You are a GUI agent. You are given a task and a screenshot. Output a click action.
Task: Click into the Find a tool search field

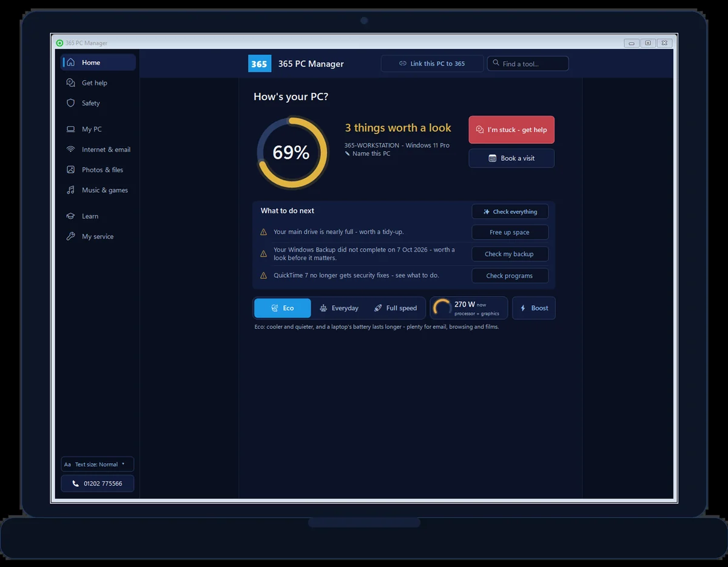528,64
